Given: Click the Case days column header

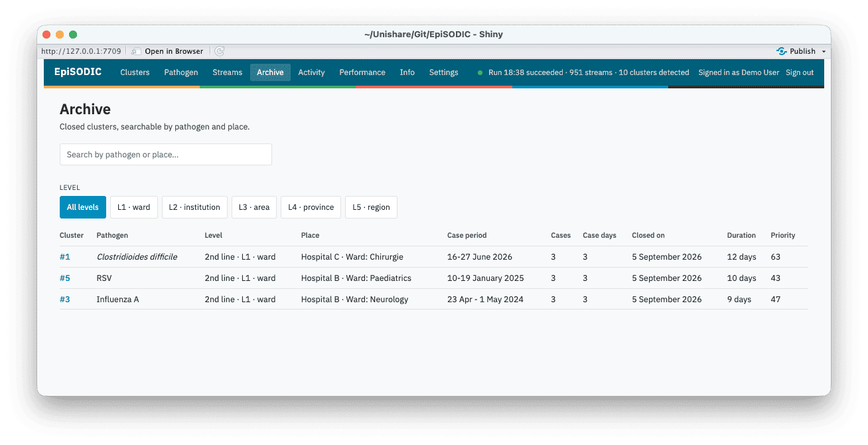Looking at the screenshot, I should (599, 235).
